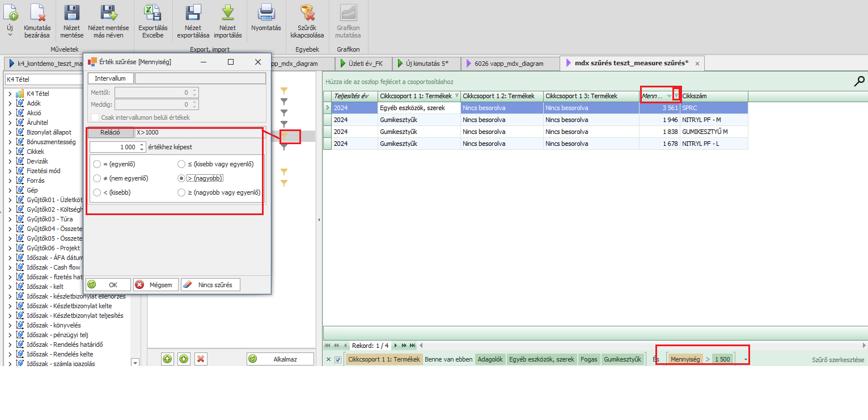This screenshot has width=868, height=420.
Task: Click the Kimutatás bezárása icon
Action: coord(37,13)
